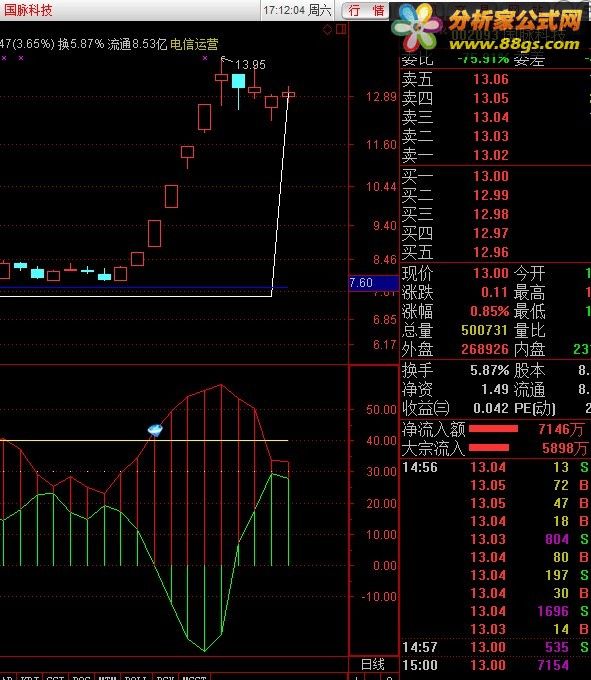This screenshot has height=680, width=591.
Task: Click the 大宗流入 red bar
Action: point(489,448)
